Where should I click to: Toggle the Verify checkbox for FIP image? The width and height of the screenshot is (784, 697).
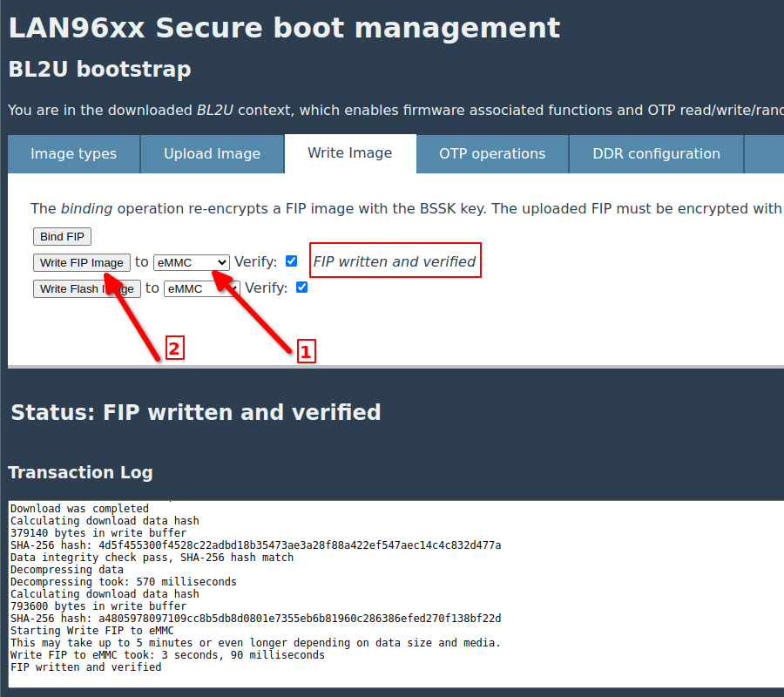(292, 261)
